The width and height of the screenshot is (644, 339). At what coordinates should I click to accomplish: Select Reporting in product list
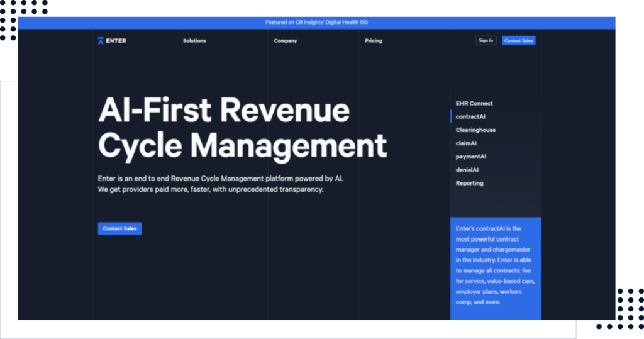[469, 183]
